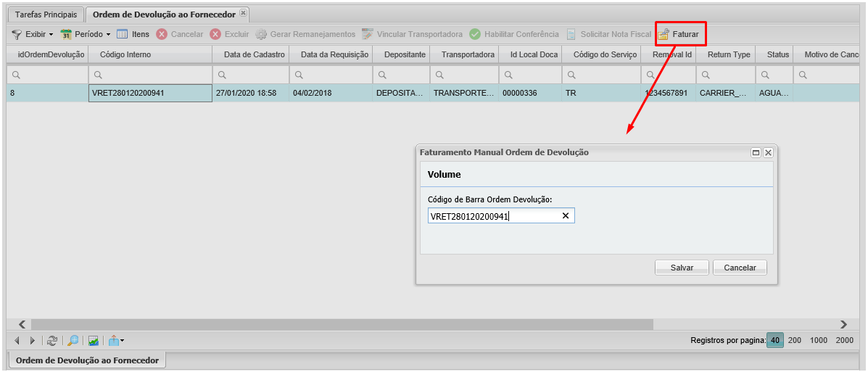Switch to Tarefas Principais tab
This screenshot has width=868, height=372.
(x=46, y=14)
